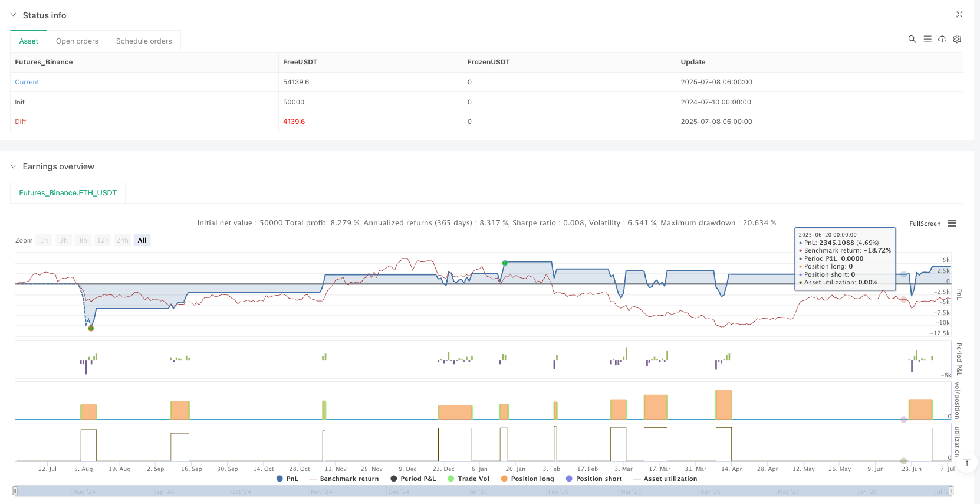The height and width of the screenshot is (504, 980).
Task: Select the All zoom range button
Action: [142, 240]
